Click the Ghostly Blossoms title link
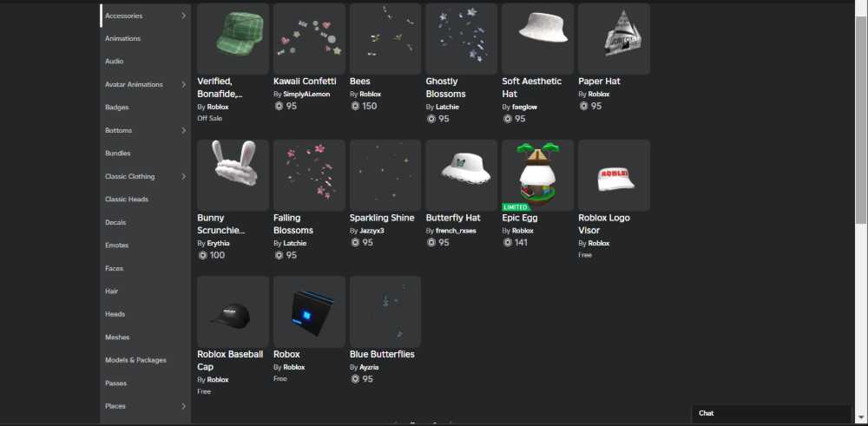 [x=445, y=88]
